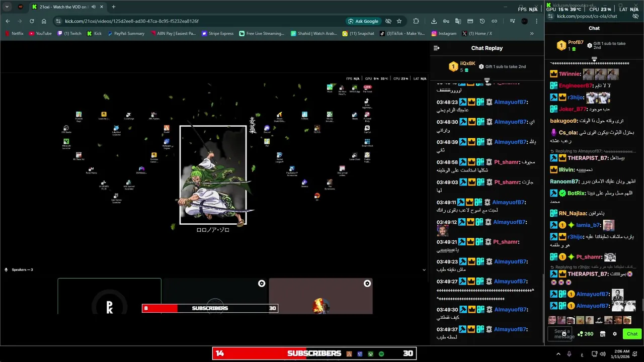Click the Send a message input field
The height and width of the screenshot is (362, 644).
pyautogui.click(x=560, y=334)
